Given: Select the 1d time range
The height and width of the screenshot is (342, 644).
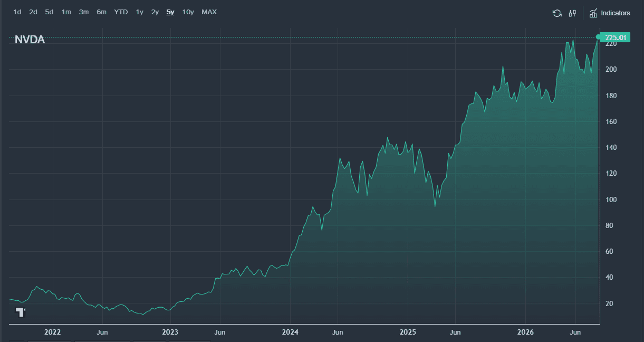Looking at the screenshot, I should coord(17,12).
